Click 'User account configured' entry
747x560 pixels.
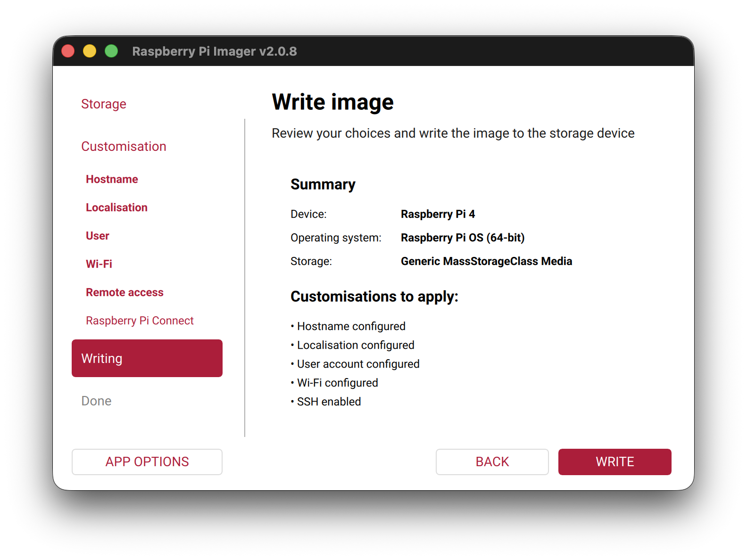click(x=355, y=364)
